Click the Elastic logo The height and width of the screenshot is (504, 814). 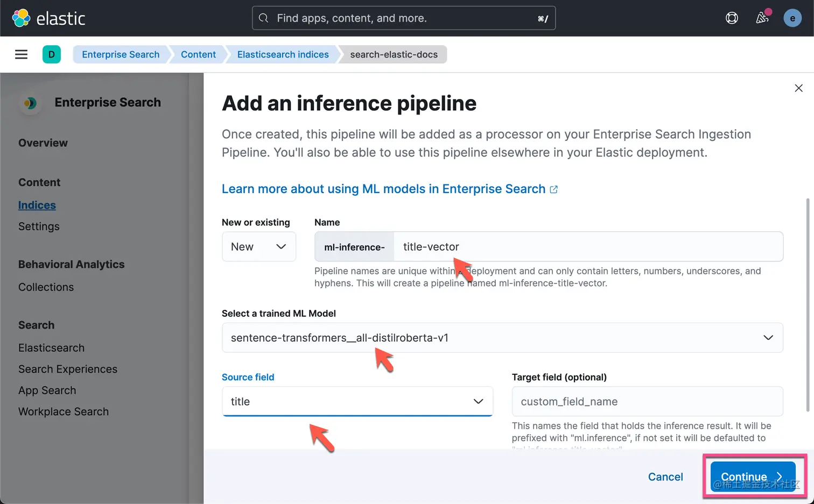point(48,18)
